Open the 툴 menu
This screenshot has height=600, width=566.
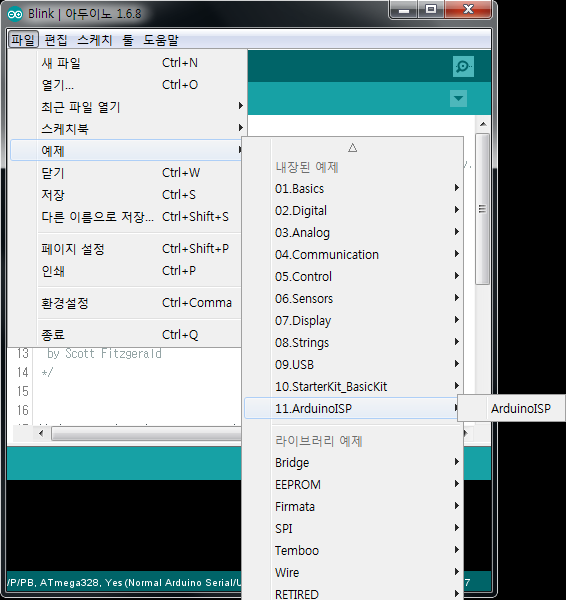[x=128, y=39]
